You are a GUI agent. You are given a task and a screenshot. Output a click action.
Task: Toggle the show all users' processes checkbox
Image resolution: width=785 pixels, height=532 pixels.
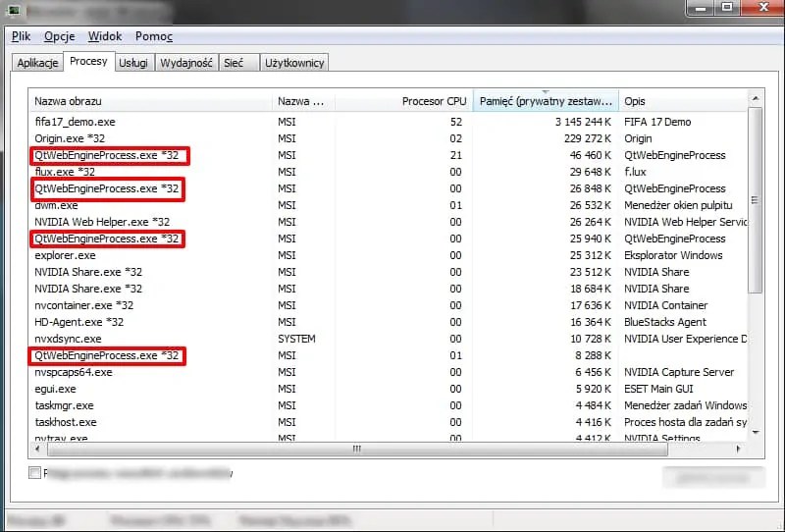coord(34,472)
